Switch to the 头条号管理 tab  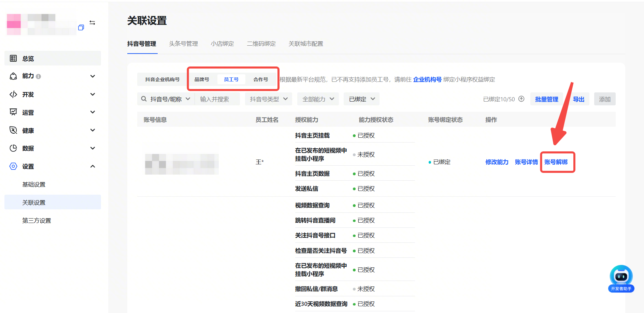(183, 44)
